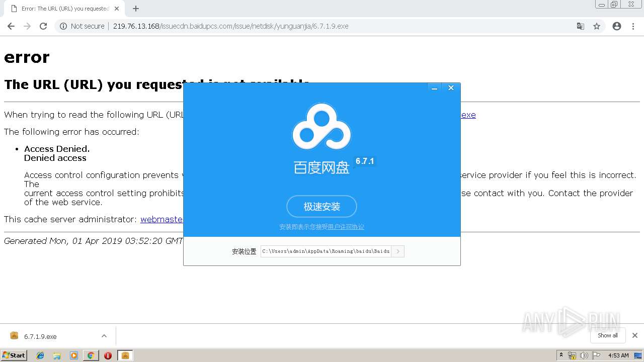644x362 pixels.
Task: Click the Chrome forward arrow
Action: (x=27, y=26)
